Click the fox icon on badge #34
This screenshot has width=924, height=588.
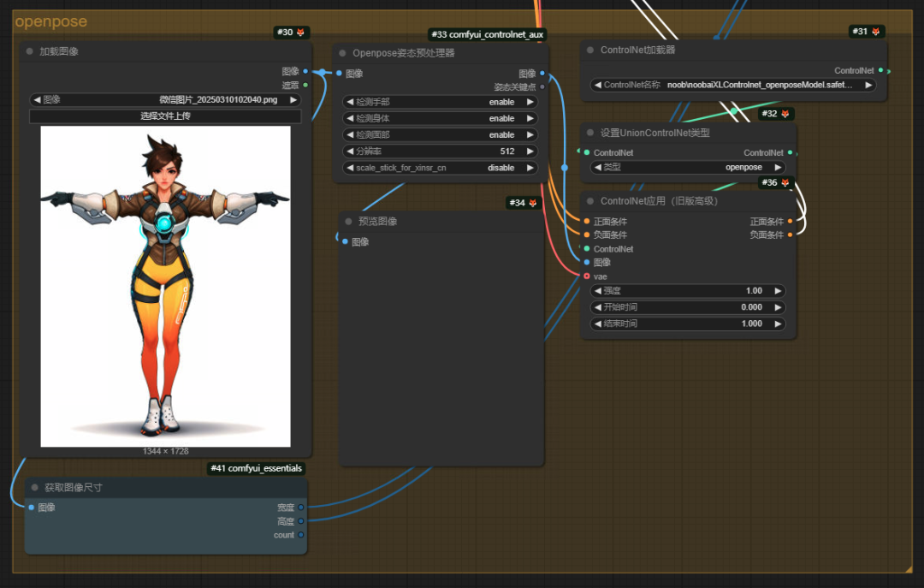tap(533, 203)
